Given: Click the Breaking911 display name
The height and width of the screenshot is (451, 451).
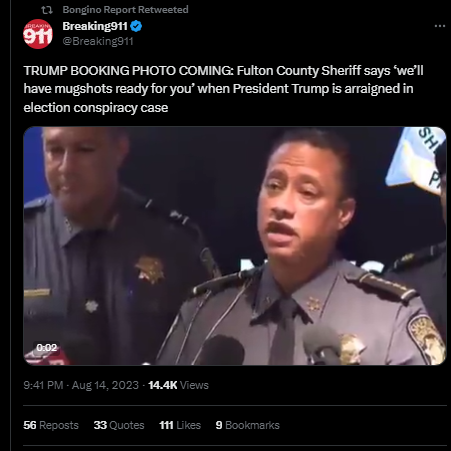Looking at the screenshot, I should 95,26.
